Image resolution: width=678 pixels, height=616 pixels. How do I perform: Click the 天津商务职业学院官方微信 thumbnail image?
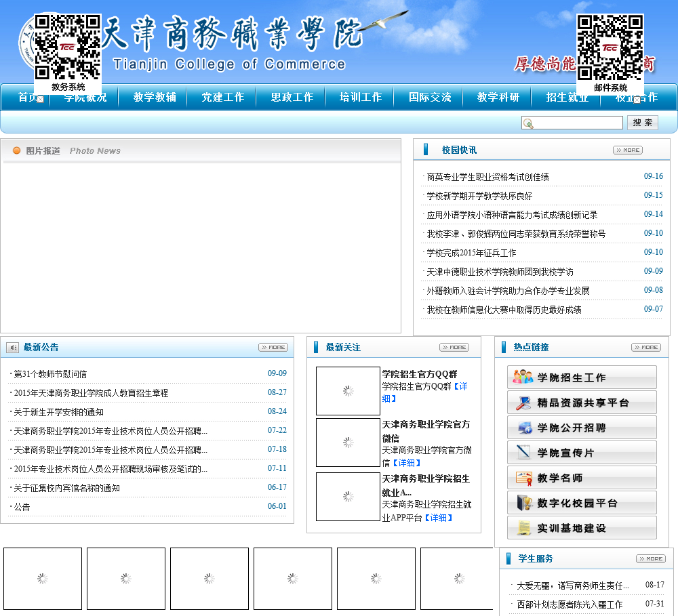coord(348,443)
